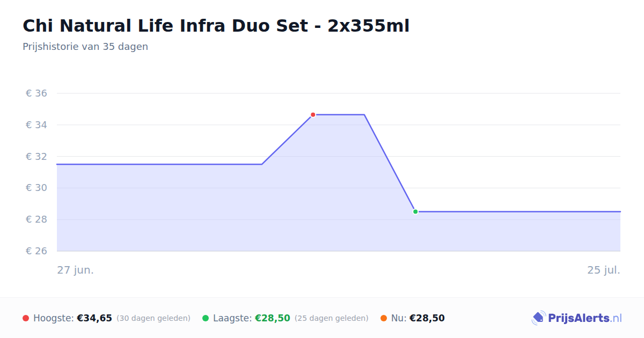Viewport: 644px width, 338px height.
Task: Click the € 36 y-axis label
Action: point(36,93)
